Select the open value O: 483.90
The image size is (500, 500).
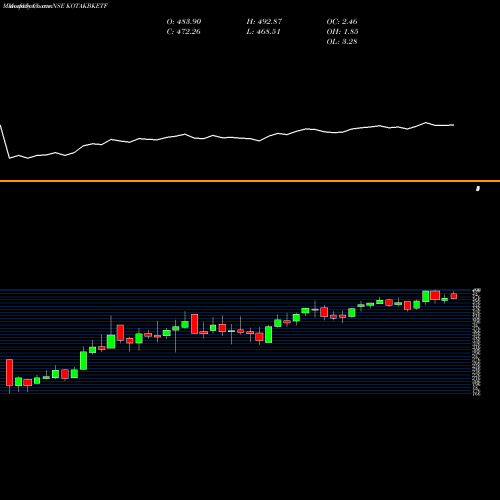pos(184,21)
